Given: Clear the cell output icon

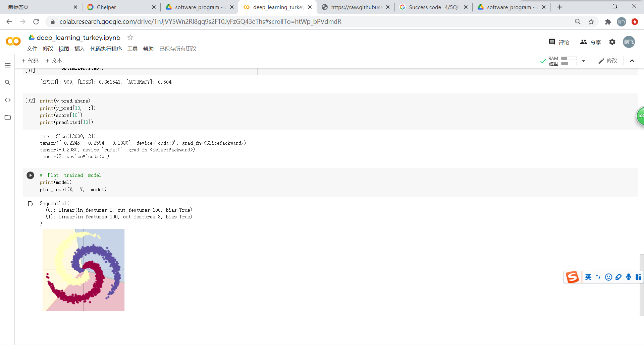Looking at the screenshot, I should [x=31, y=204].
